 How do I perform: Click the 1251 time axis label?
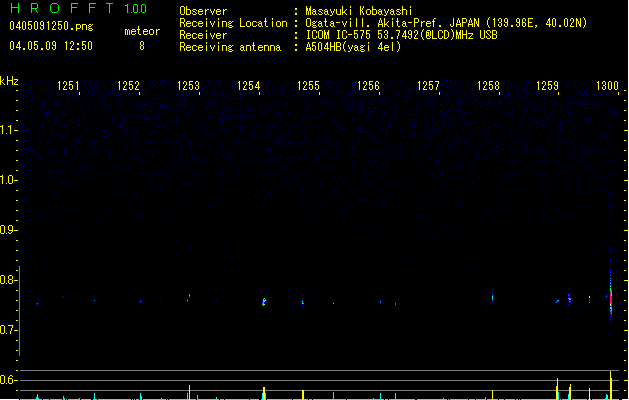[68, 85]
